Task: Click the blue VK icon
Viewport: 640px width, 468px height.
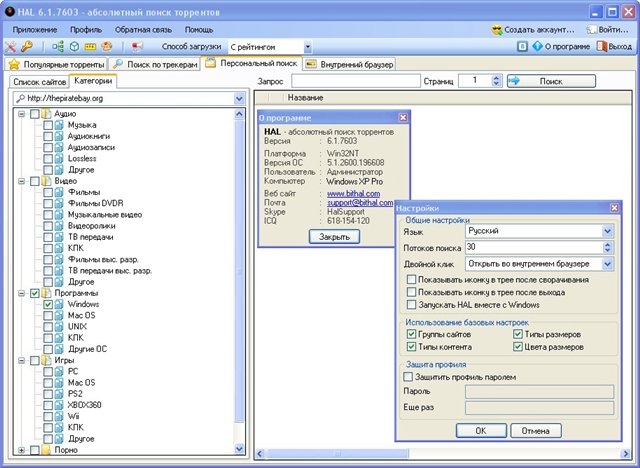Action: point(523,47)
